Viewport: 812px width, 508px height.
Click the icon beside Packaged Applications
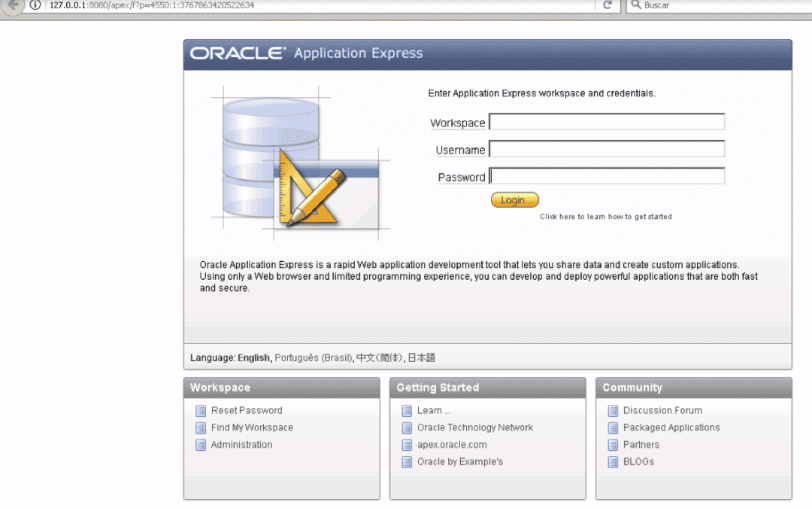pyautogui.click(x=614, y=428)
